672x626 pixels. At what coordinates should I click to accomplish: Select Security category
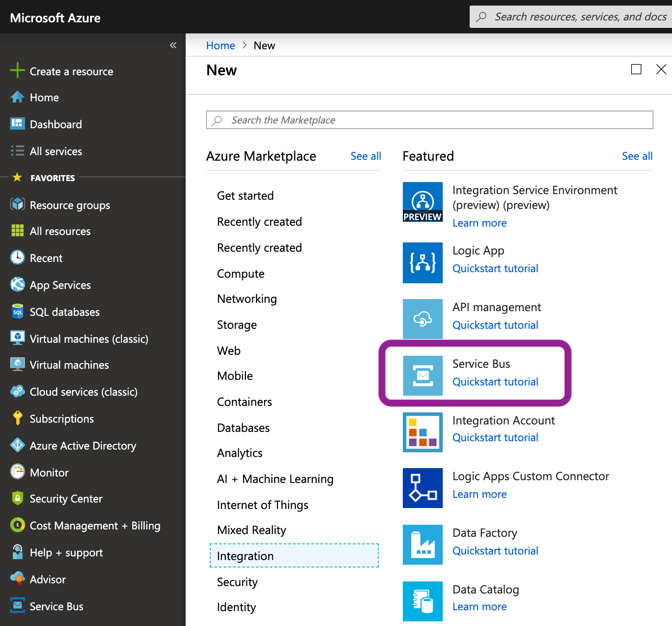tap(237, 582)
